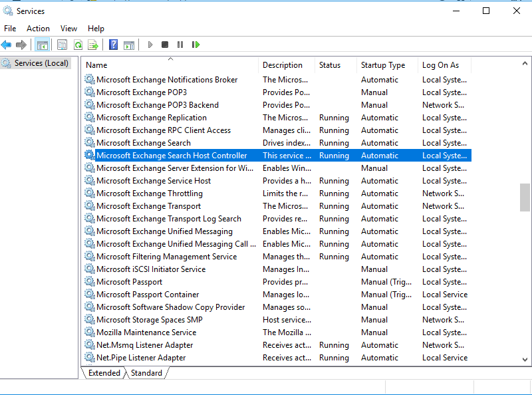This screenshot has width=532, height=395.
Task: Click the gear icon beside Microsoft Filtering Management Service
Action: coord(90,256)
